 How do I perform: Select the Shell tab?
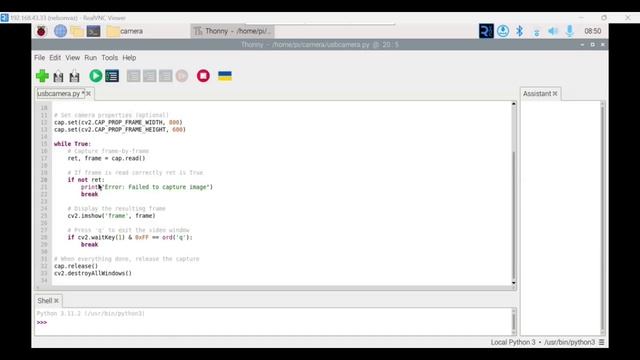click(44, 301)
